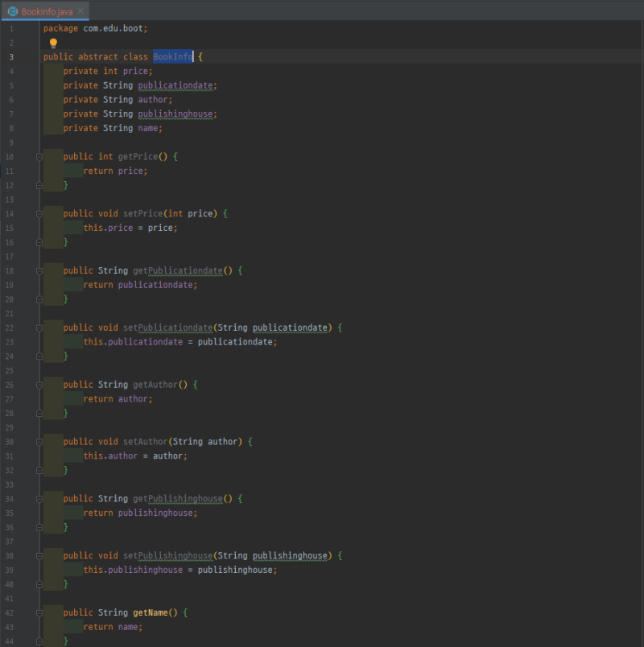
Task: Click the 'abstract' keyword on line 3
Action: pyautogui.click(x=98, y=56)
